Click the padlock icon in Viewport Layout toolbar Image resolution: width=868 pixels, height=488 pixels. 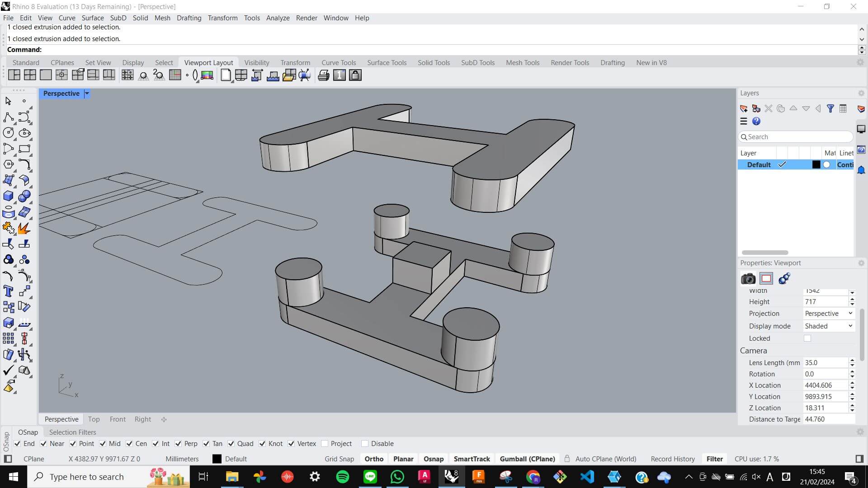(x=355, y=75)
